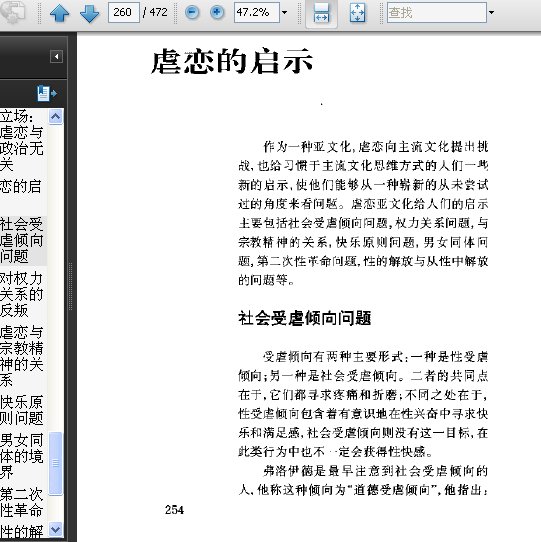Screen dimensions: 541x542
Task: Expand the find options dropdown arrow
Action: point(491,13)
